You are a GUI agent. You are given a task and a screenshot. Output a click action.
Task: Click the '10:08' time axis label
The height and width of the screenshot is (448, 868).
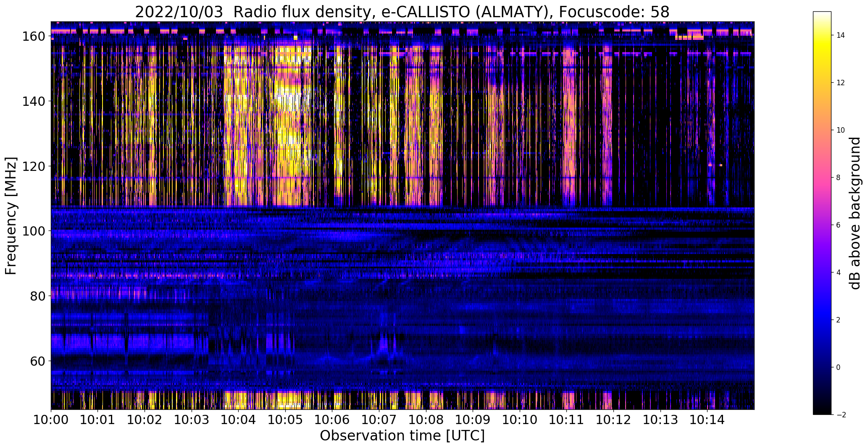(426, 419)
